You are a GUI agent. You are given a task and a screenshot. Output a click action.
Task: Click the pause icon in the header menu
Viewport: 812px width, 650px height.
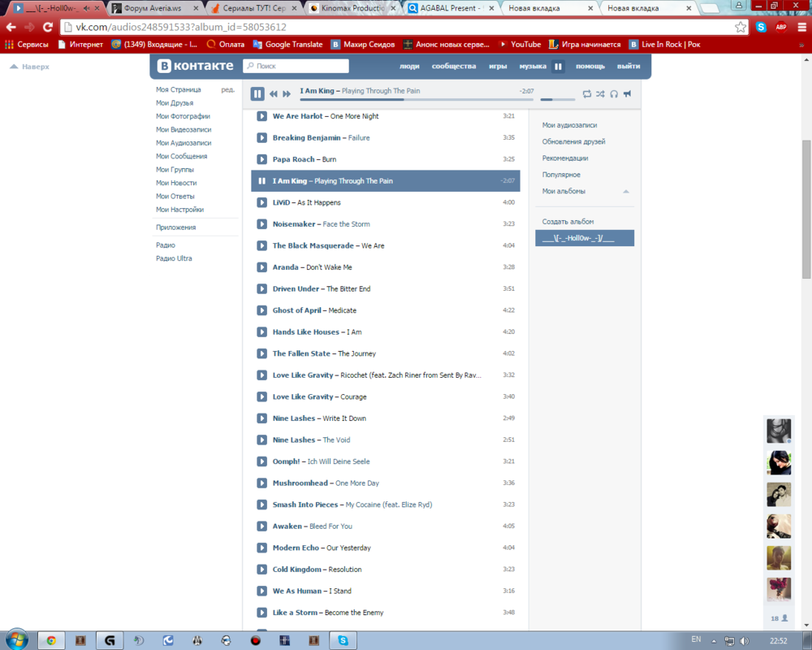(558, 67)
